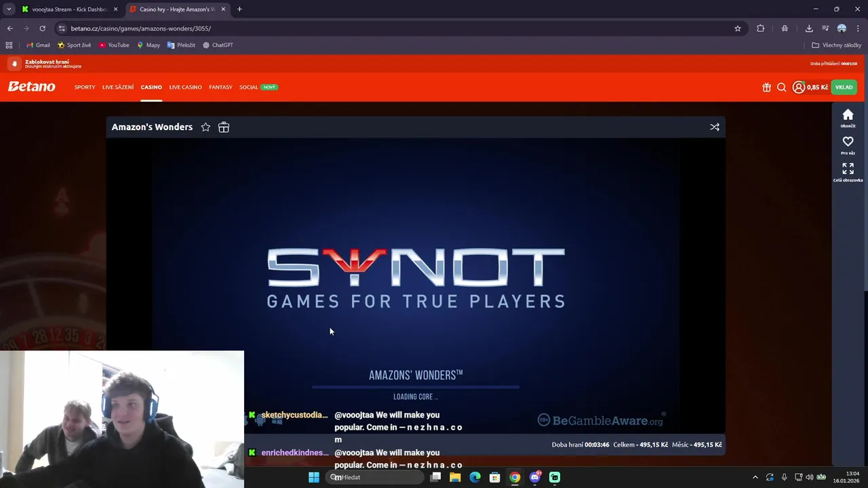Open volume control in system tray
The height and width of the screenshot is (488, 868).
809,477
